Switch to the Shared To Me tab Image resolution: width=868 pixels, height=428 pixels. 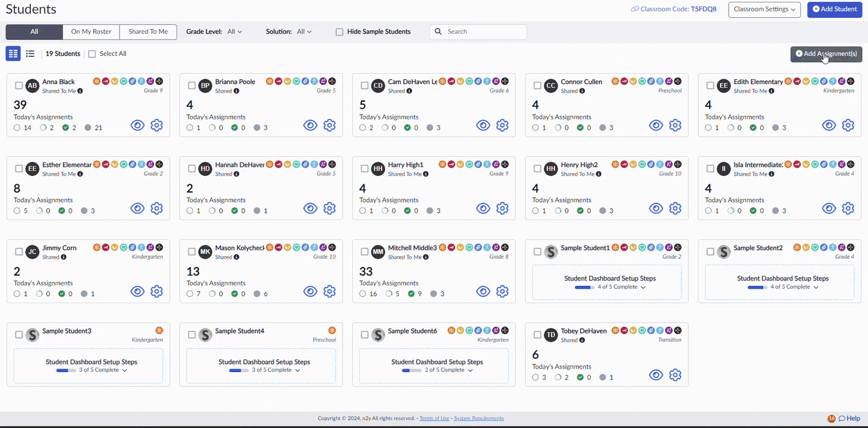coord(148,32)
